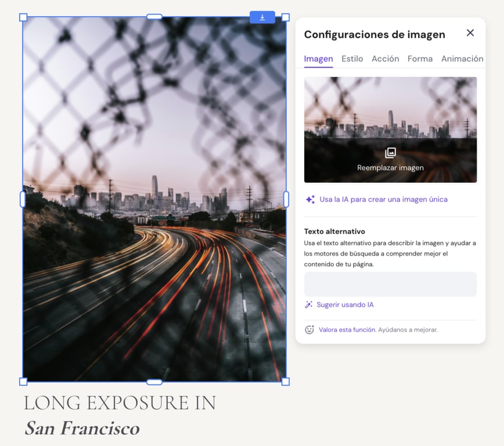Screen dimensions: 504x446
Task: Select the Imagen tab
Action: 318,59
